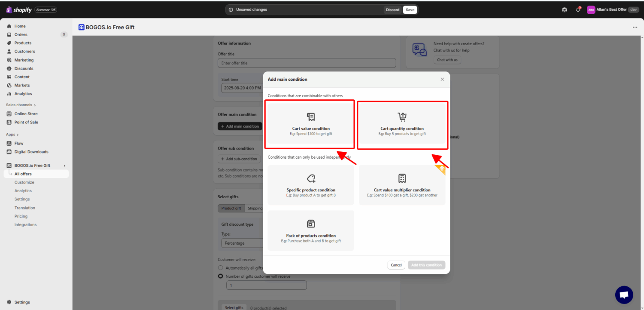644x310 pixels.
Task: Switch to the Product gift tab
Action: click(x=231, y=209)
